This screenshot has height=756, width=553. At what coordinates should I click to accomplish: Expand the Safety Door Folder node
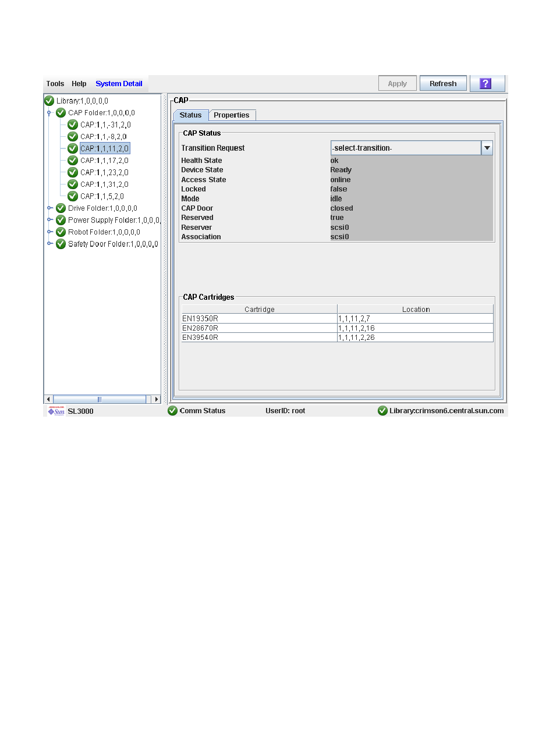50,244
